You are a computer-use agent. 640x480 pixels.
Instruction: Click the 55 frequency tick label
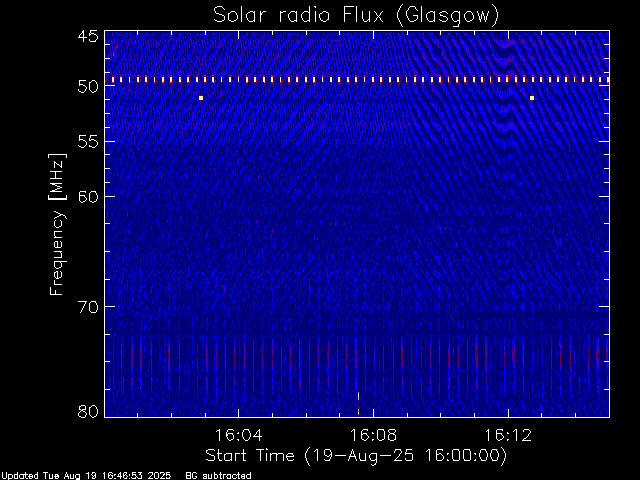(x=88, y=142)
